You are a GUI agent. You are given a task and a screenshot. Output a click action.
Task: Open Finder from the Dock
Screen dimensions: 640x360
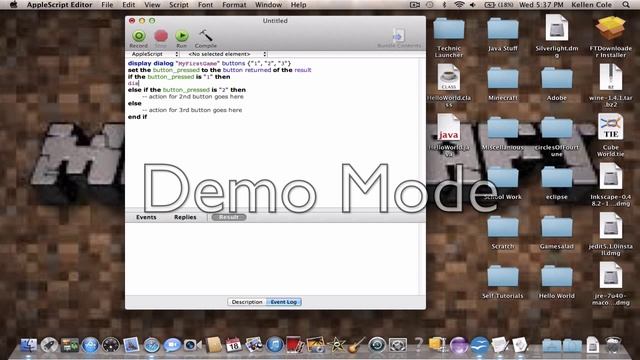point(28,345)
